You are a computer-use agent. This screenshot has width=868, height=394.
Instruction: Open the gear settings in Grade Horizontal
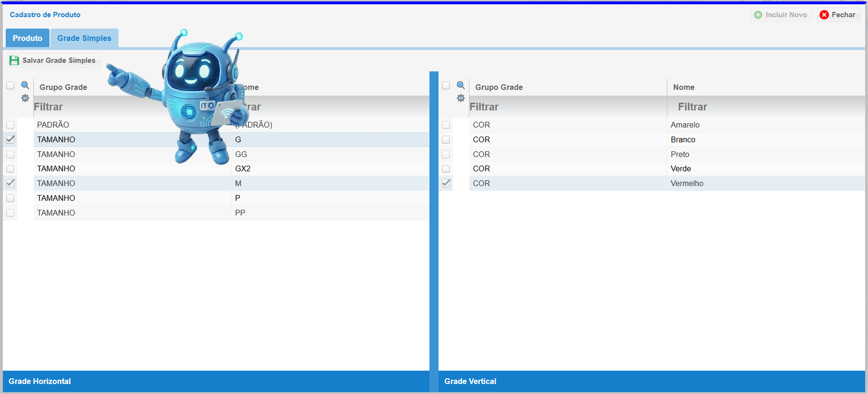25,98
